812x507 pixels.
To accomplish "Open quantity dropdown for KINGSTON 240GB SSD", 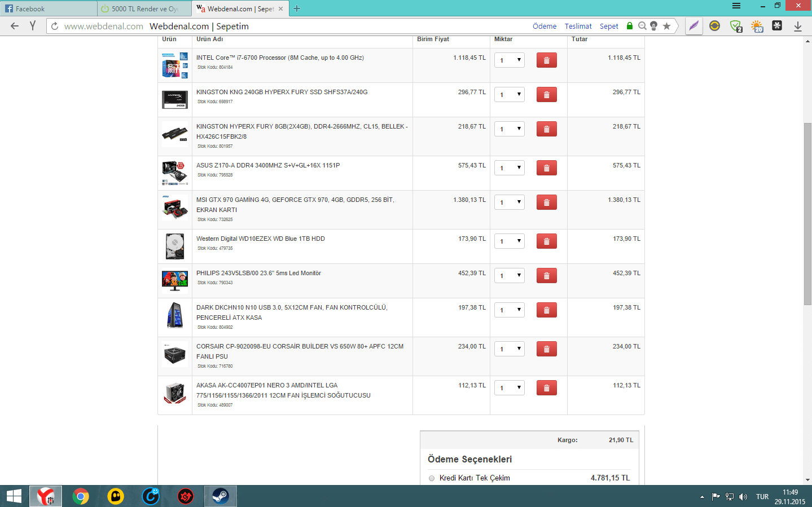I will coord(510,95).
